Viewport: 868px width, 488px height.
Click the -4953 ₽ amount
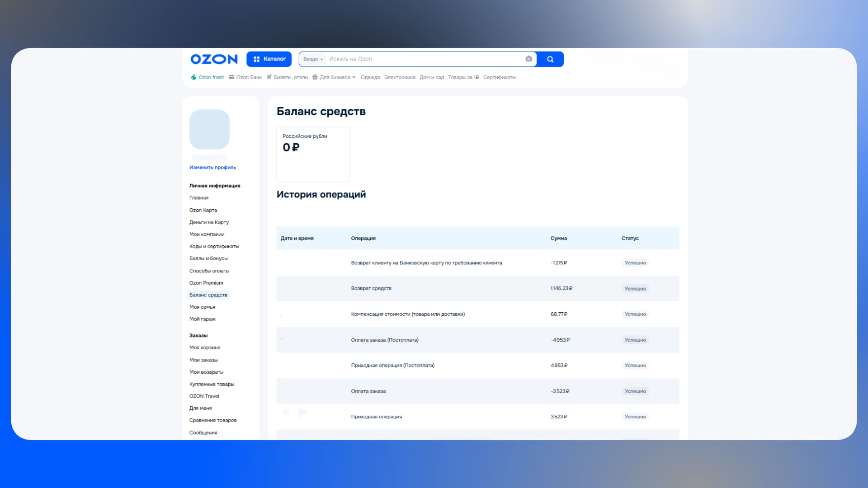tap(560, 340)
